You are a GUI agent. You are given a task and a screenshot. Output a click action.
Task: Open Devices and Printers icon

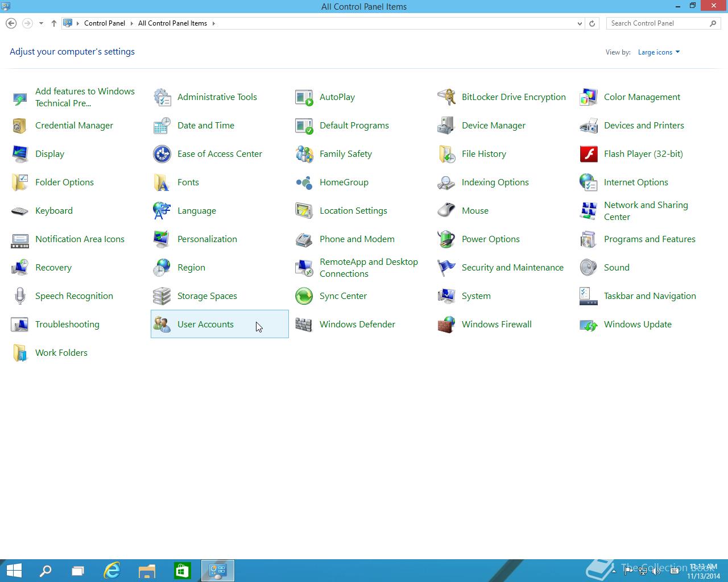[589, 126]
